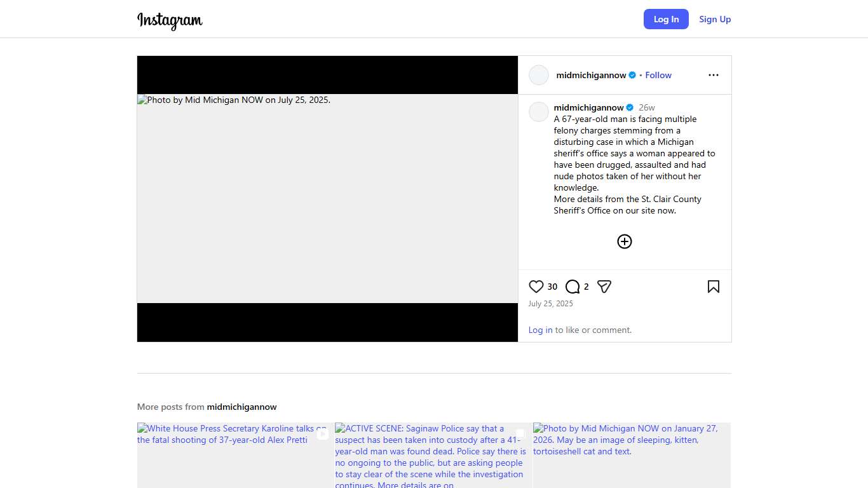The image size is (868, 488).
Task: Click the main post photo
Action: point(327,198)
